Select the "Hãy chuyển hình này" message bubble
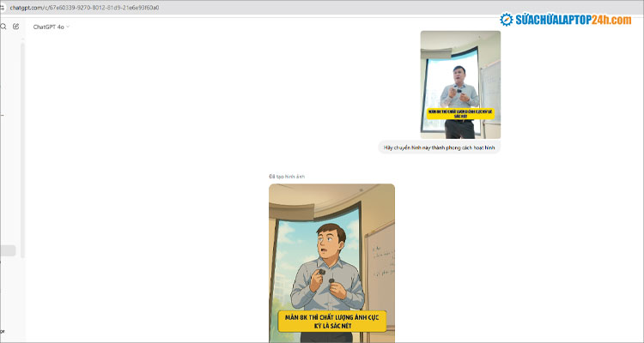Viewport: 644px width, 343px height. click(x=439, y=147)
